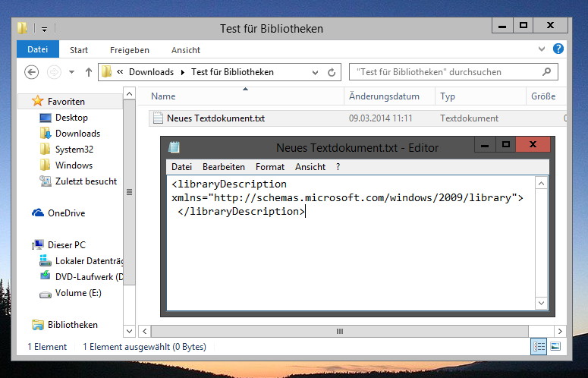
Task: Open the quick access toolbar customize arrow
Action: point(44,29)
